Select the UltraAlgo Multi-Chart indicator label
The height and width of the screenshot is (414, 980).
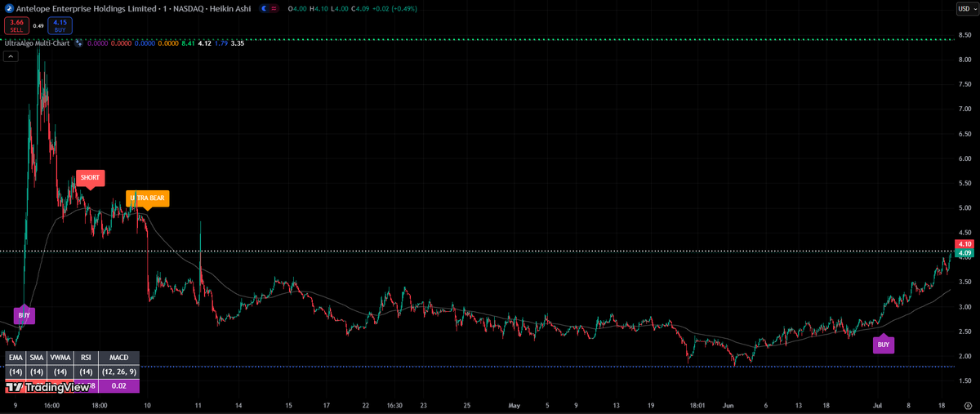click(38, 42)
